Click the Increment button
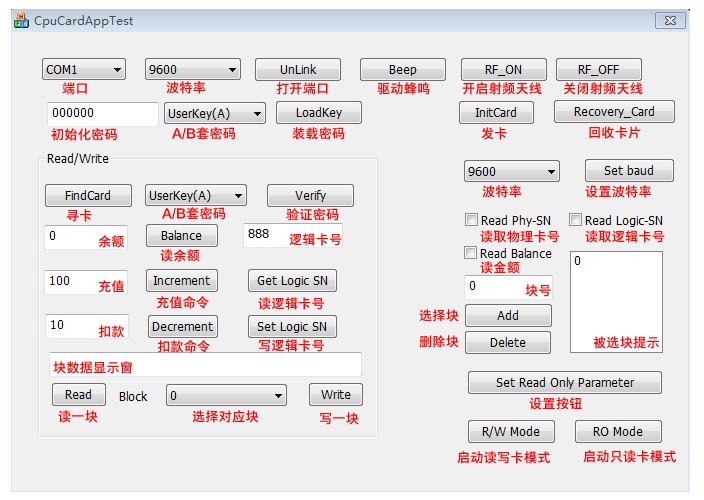The image size is (704, 500). click(181, 281)
